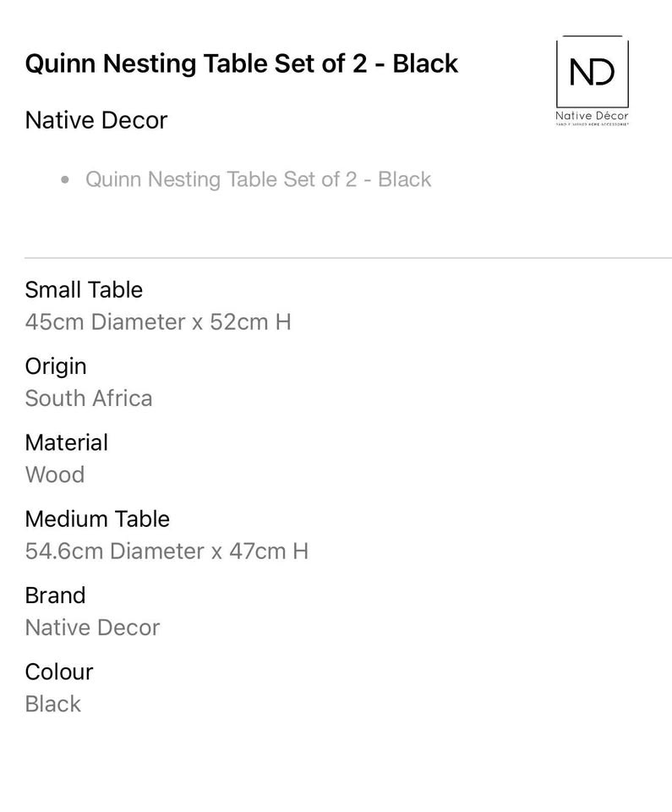Click the Medium Table label
Image resolution: width=672 pixels, height=812 pixels.
pos(97,518)
